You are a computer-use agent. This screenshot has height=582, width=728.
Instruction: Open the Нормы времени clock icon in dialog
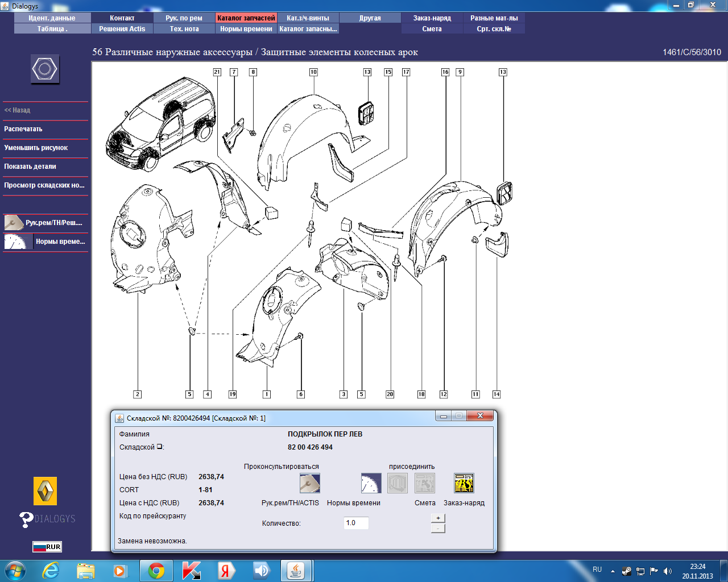pyautogui.click(x=371, y=483)
